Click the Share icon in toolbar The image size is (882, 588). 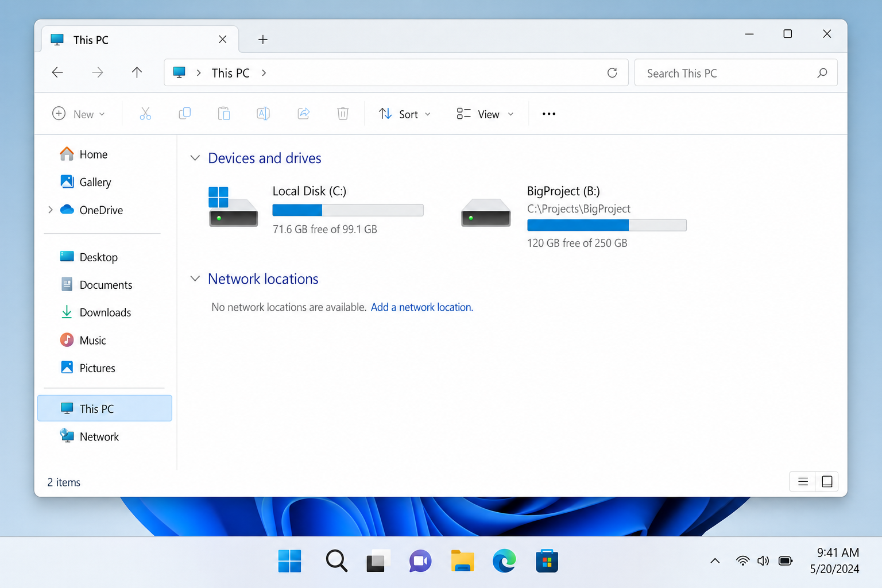[x=304, y=114]
